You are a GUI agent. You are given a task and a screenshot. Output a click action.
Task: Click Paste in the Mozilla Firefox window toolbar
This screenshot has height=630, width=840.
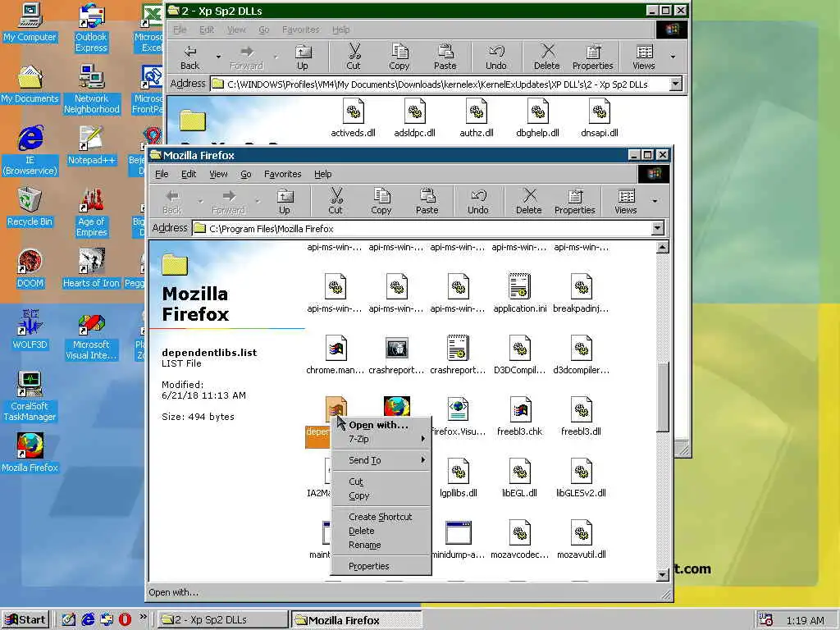[x=427, y=201]
